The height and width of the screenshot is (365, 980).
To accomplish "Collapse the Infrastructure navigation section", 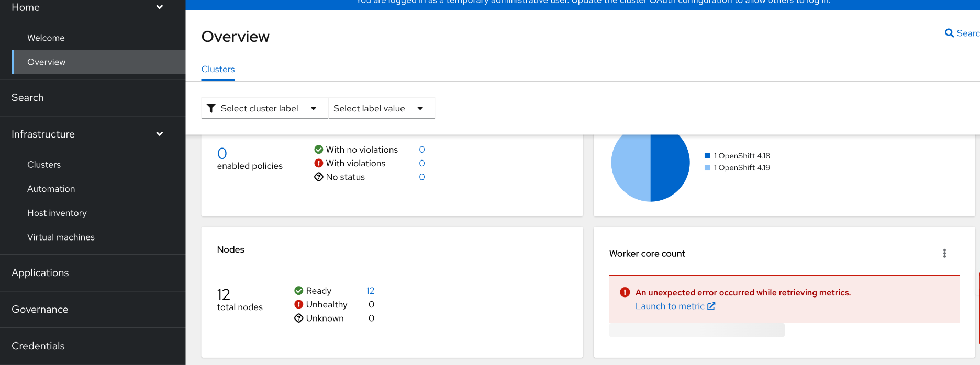I will [x=159, y=134].
